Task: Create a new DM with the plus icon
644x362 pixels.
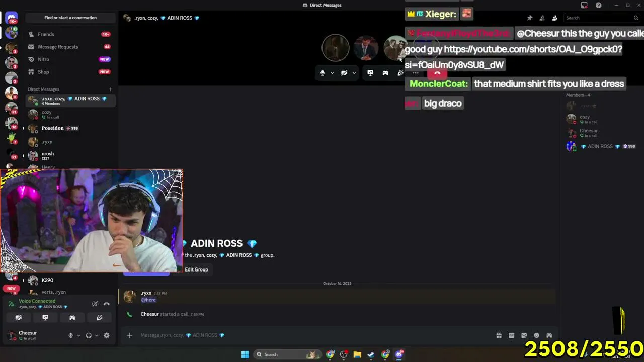Action: tap(111, 89)
